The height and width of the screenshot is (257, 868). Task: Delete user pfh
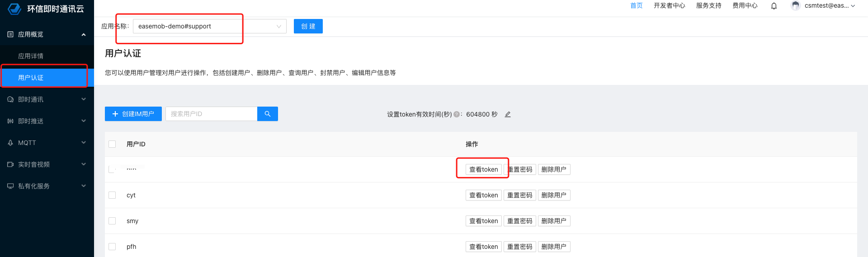[554, 247]
